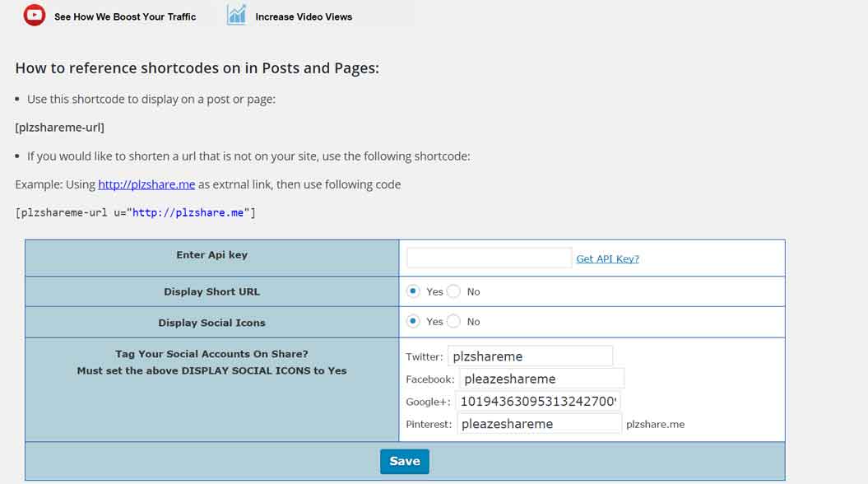Viewport: 868px width, 484px height.
Task: Click the Get API Key? link
Action: [607, 258]
